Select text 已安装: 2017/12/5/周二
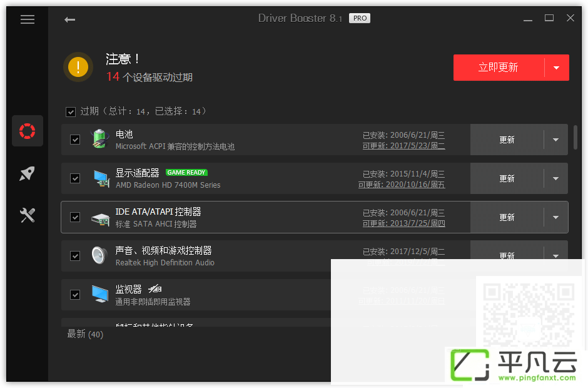This screenshot has height=388, width=588. [403, 252]
